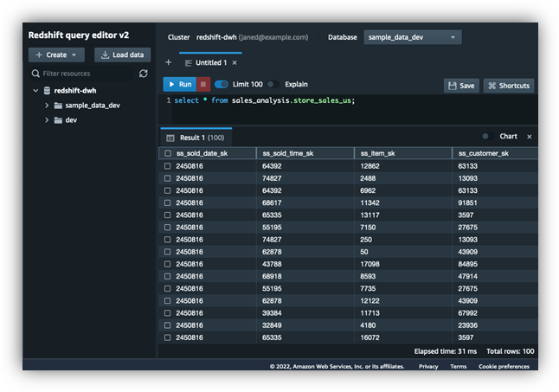Enable the Explain toggle
This screenshot has width=559, height=392.
pyautogui.click(x=273, y=85)
